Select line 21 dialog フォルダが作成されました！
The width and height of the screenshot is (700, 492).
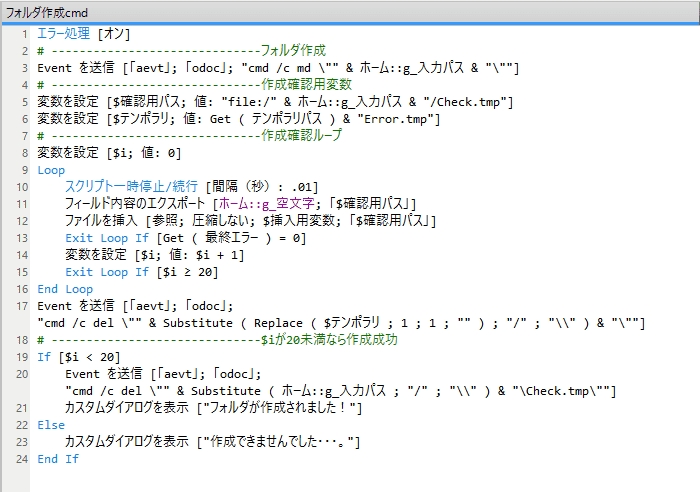213,408
